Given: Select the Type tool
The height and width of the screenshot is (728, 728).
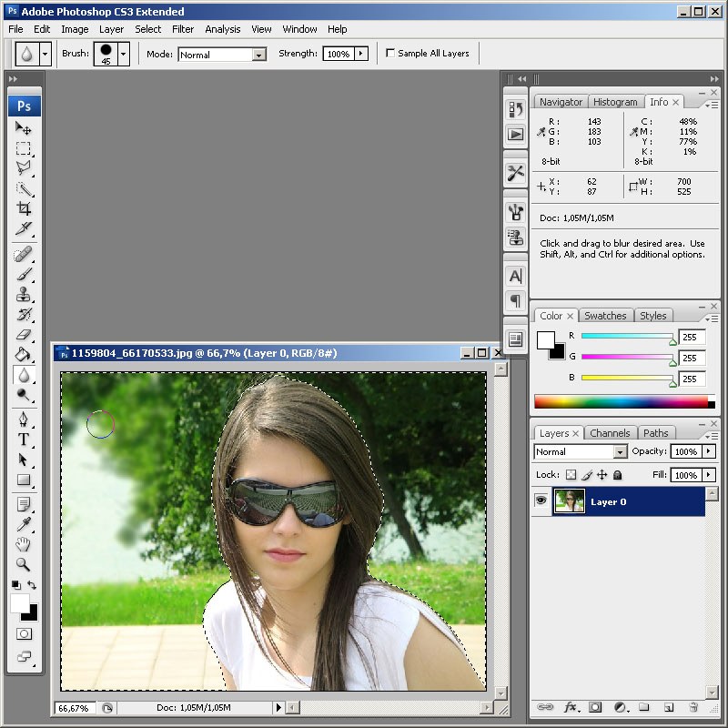Looking at the screenshot, I should pos(24,440).
